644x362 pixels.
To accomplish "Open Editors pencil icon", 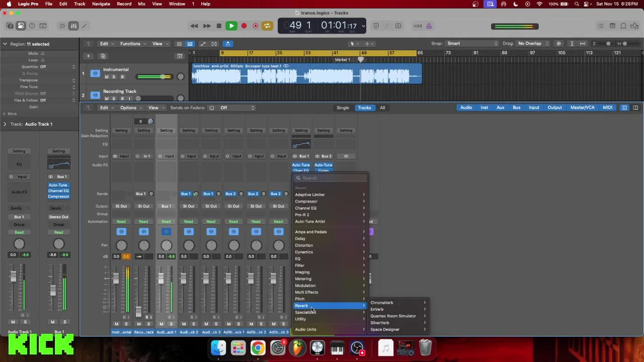I will 85,26.
